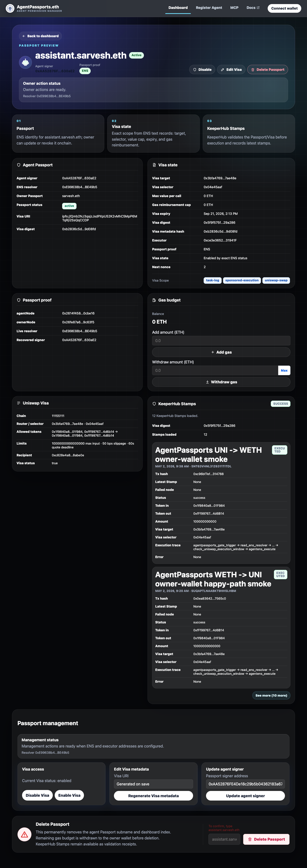307x868 pixels.
Task: Click the robot agent avatar icon
Action: point(25,62)
